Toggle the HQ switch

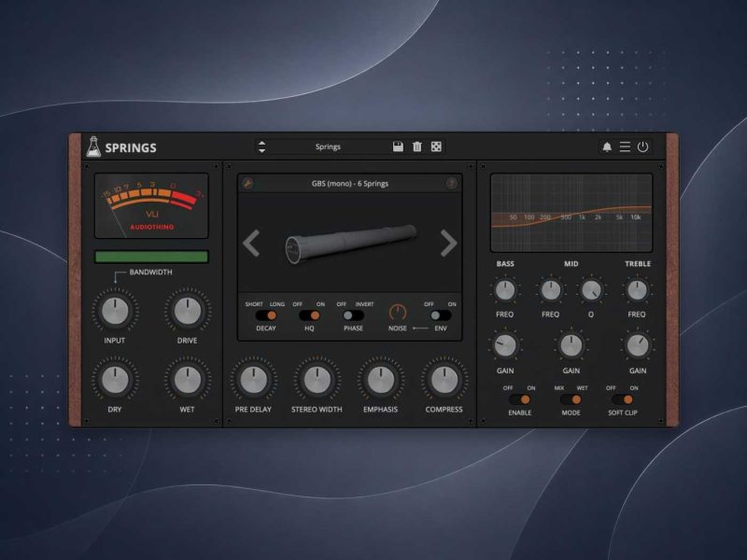309,315
